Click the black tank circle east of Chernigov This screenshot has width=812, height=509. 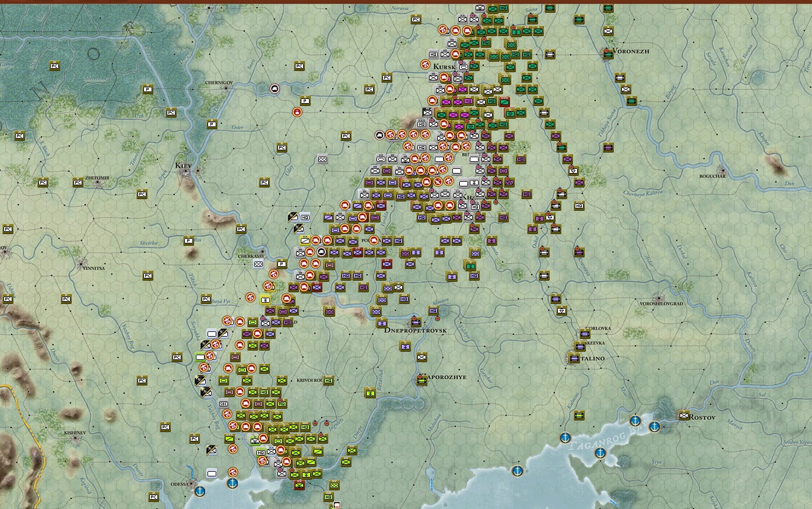coord(275,89)
